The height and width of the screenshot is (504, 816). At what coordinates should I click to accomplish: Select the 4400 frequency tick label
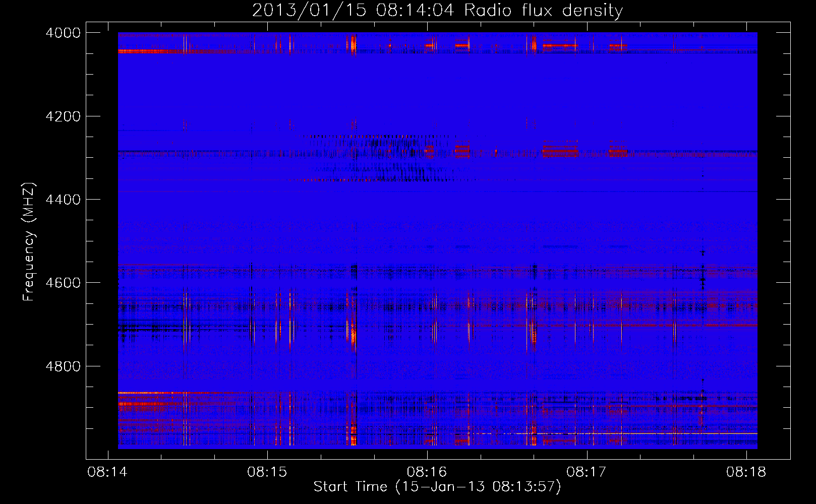coord(63,200)
